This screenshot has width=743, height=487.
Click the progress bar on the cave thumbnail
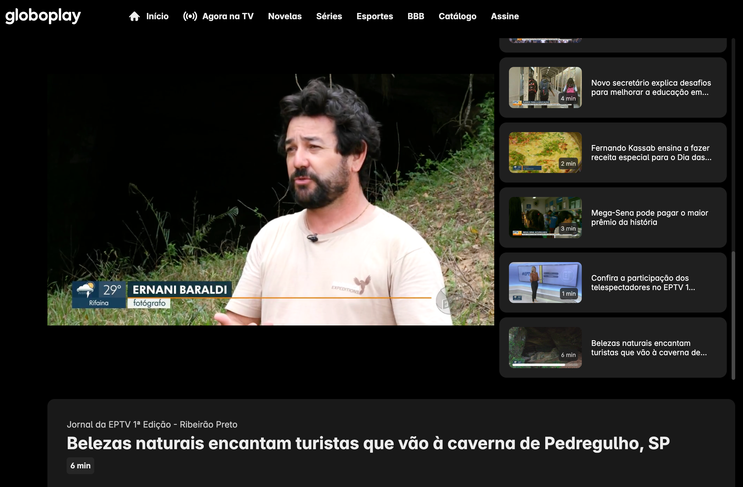(x=545, y=365)
